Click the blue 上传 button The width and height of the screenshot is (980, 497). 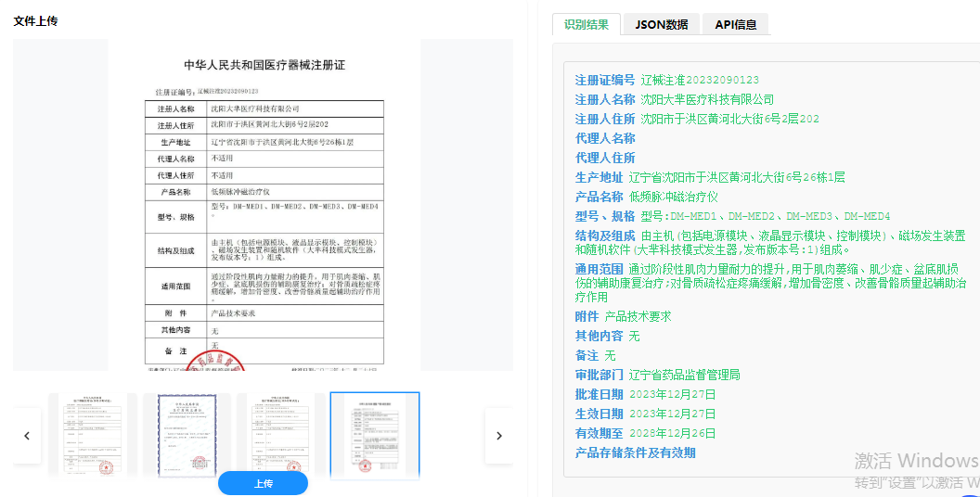point(264,484)
